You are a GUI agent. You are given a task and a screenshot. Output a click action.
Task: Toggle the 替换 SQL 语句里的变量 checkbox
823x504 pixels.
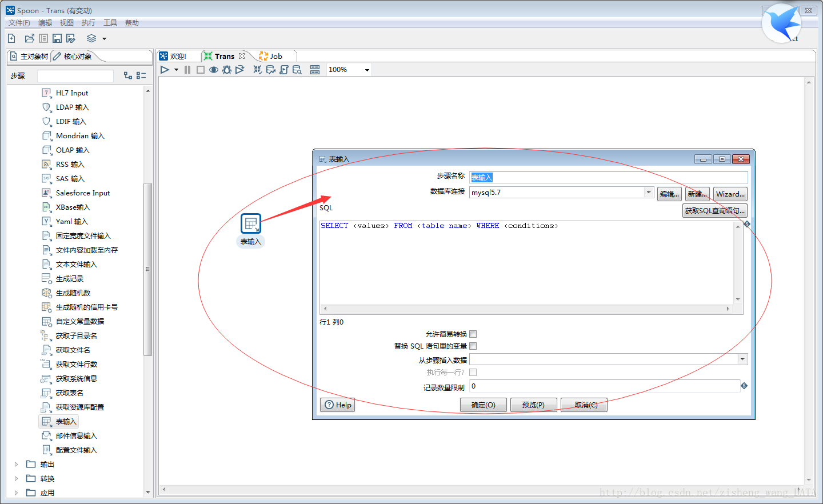(473, 346)
